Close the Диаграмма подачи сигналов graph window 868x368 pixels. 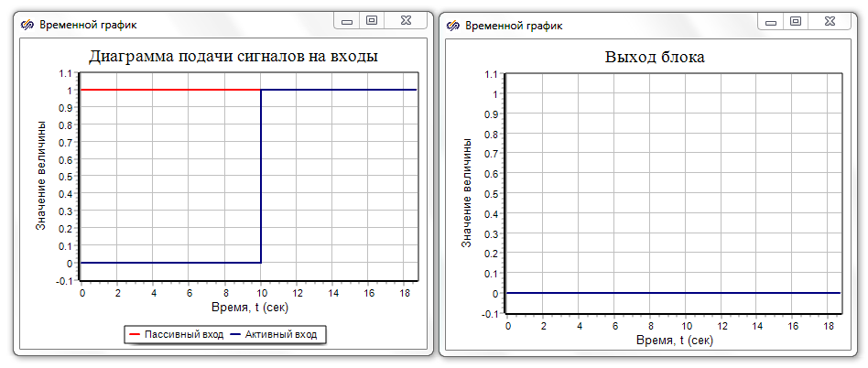(x=404, y=20)
